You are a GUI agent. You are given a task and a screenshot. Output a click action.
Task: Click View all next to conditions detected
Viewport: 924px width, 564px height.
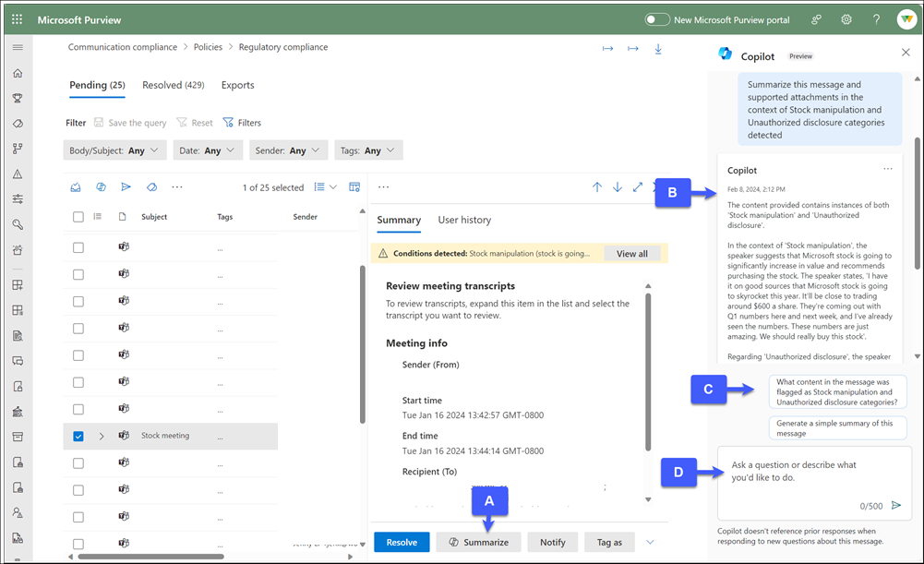(632, 253)
